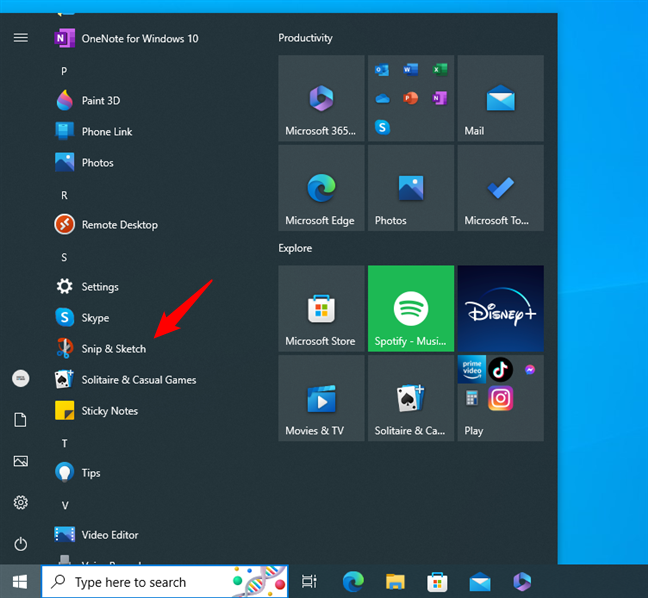
Task: Click Prime Video icon in Play tile
Action: (472, 369)
